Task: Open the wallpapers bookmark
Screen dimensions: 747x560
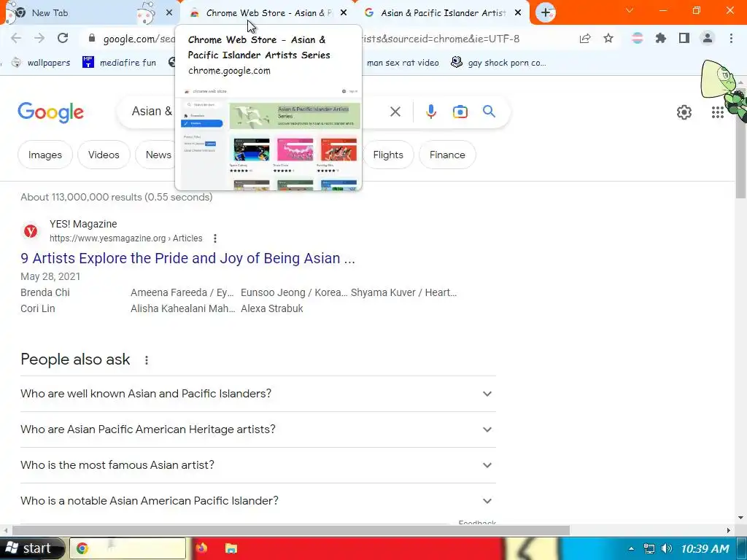Action: tap(41, 63)
